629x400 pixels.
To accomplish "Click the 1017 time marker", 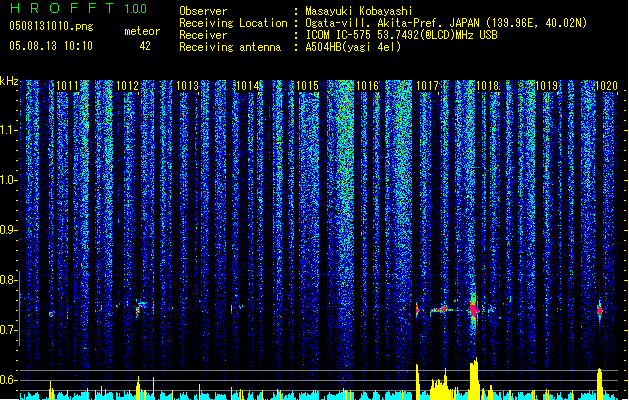I will (x=427, y=85).
